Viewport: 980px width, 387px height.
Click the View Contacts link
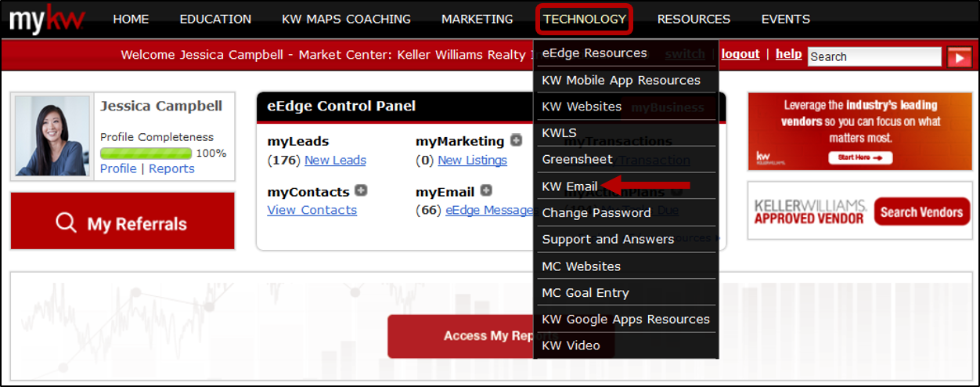coord(312,210)
